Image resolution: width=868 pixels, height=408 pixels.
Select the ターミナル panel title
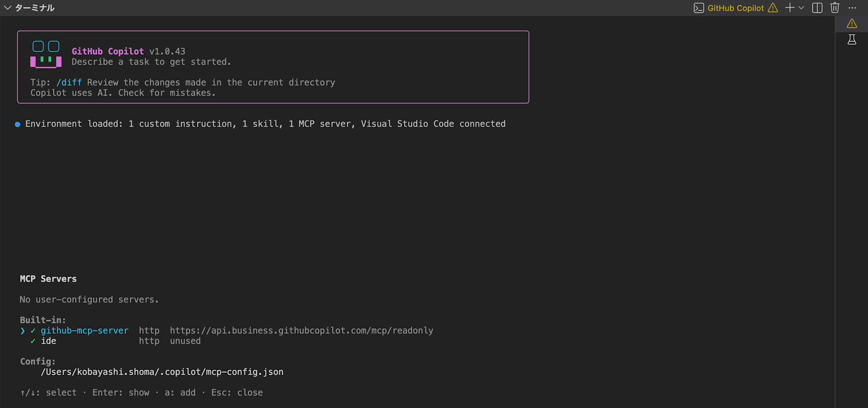pyautogui.click(x=35, y=8)
